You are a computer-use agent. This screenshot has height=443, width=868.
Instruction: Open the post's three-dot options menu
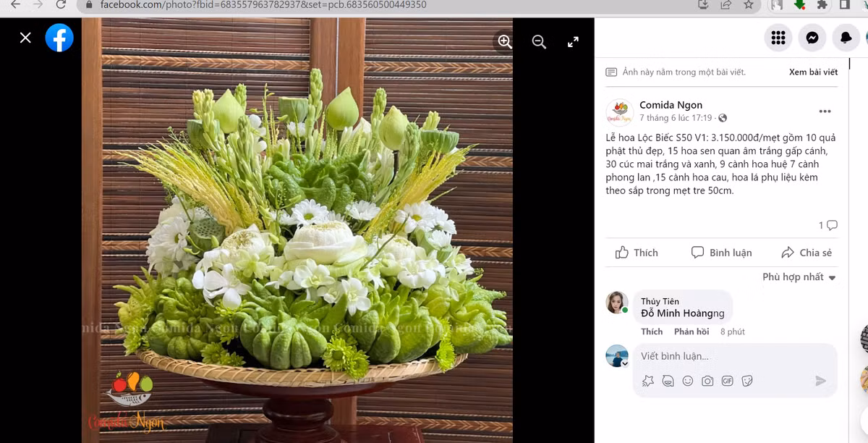[x=825, y=111]
